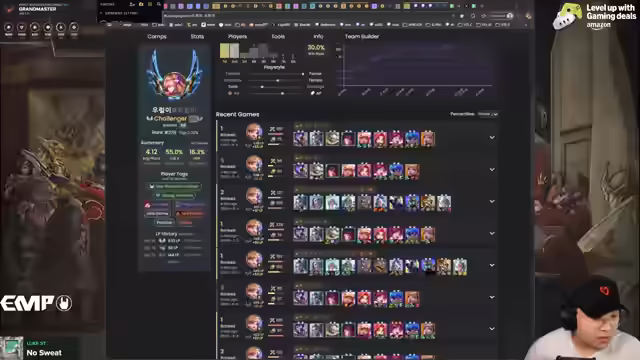Click last champion icon in second recent game
640x360 pixels.
click(412, 171)
